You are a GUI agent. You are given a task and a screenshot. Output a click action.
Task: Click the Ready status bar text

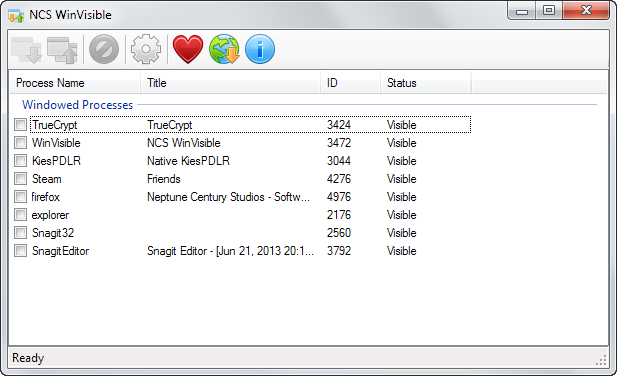pos(28,358)
